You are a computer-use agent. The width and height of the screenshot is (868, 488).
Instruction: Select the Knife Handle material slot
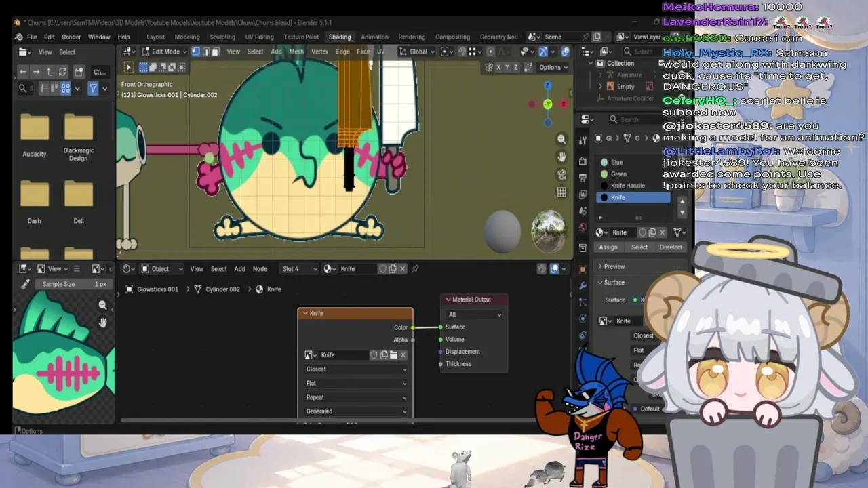pos(633,186)
